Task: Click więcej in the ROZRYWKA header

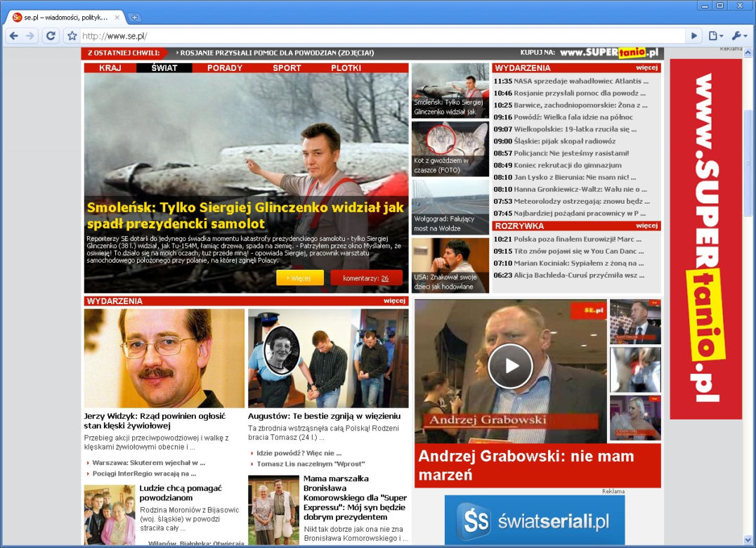Action: tap(646, 226)
